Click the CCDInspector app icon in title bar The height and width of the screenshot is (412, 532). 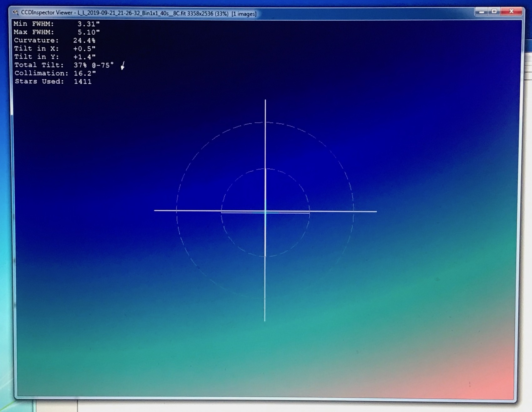[x=15, y=12]
